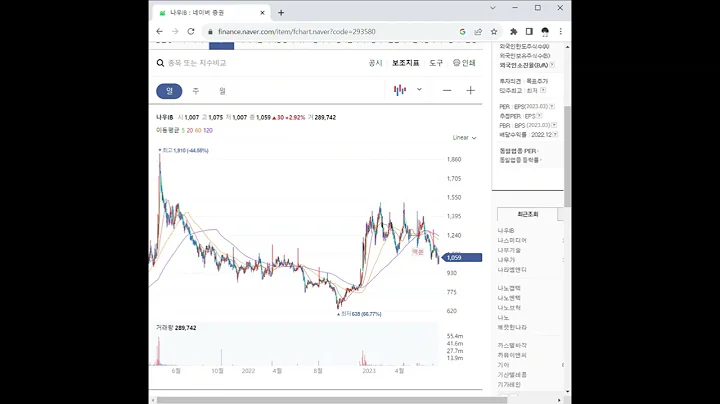Click the 최저 low price label
720x404 pixels.
coord(359,314)
